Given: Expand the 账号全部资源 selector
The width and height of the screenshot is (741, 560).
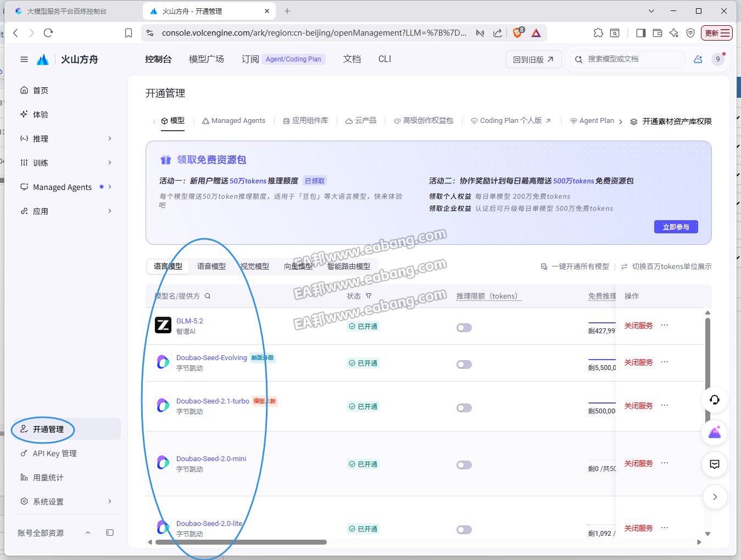Looking at the screenshot, I should (54, 533).
